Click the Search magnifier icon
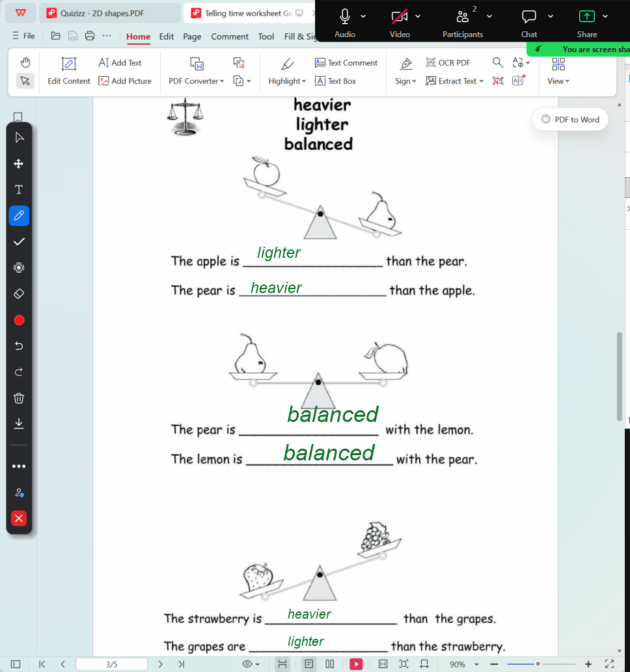 (x=497, y=63)
